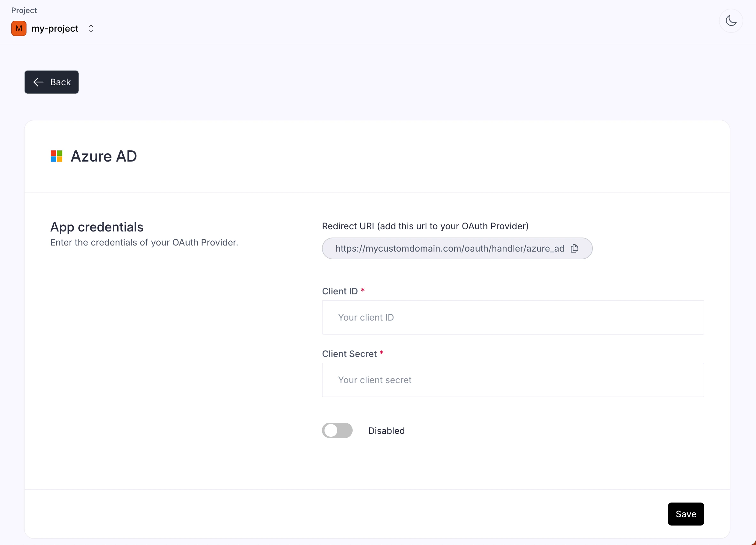Open the my-project selector dropdown
This screenshot has height=545, width=756.
click(x=91, y=28)
